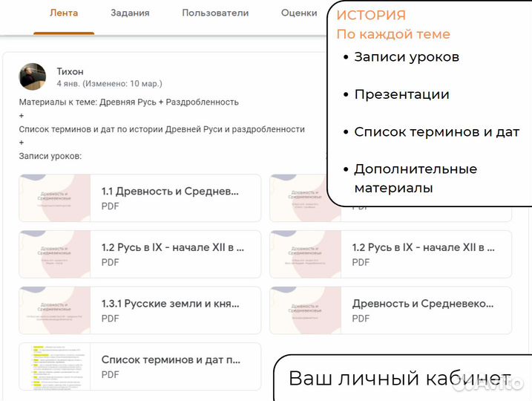
Task: Click thumbnail of Древность и Средневеко... PDF
Action: point(306,310)
